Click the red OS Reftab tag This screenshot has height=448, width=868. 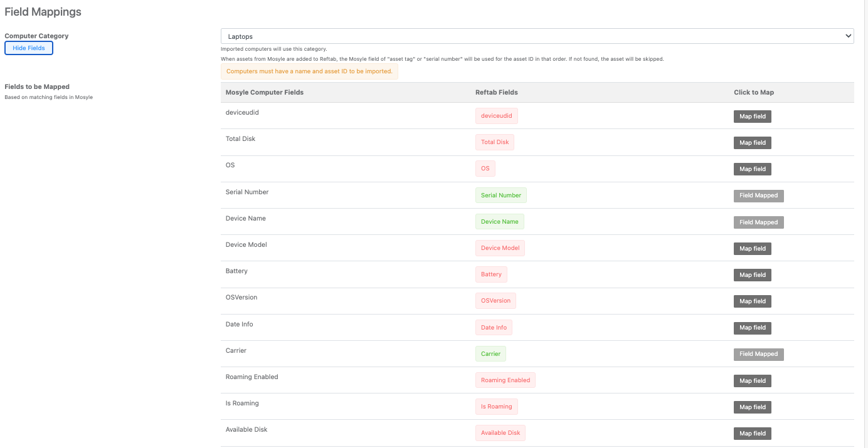point(485,169)
